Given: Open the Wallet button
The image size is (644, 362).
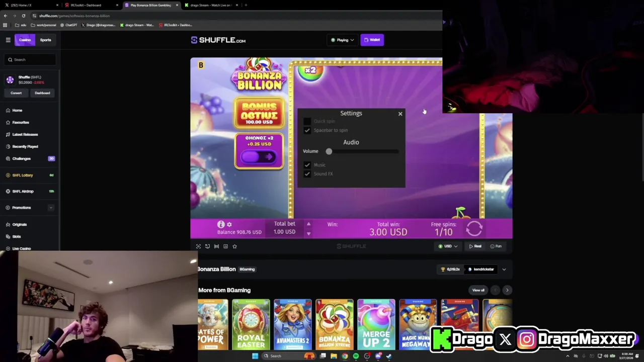Looking at the screenshot, I should 372,40.
